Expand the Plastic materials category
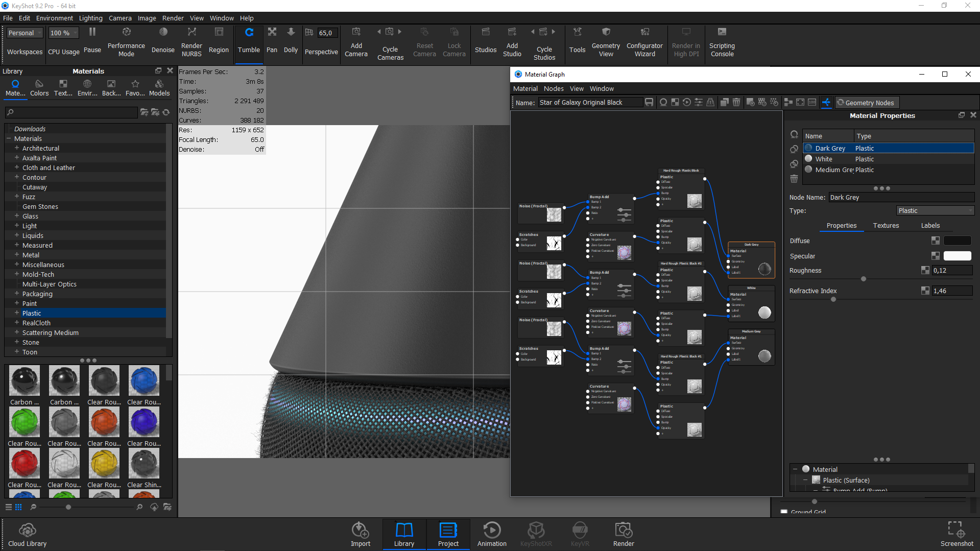Screen dimensions: 980x551 (x=17, y=313)
